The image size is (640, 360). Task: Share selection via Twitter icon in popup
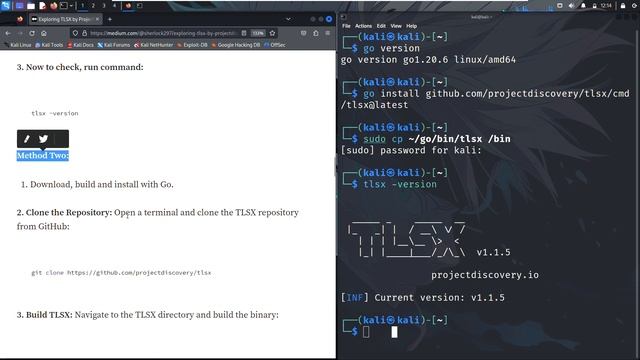43,139
